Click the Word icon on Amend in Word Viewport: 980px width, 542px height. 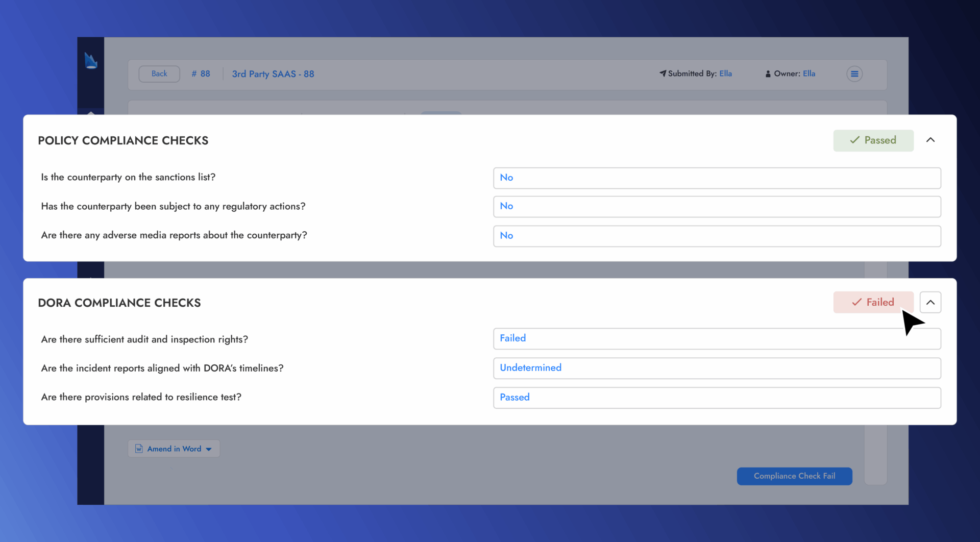click(139, 449)
